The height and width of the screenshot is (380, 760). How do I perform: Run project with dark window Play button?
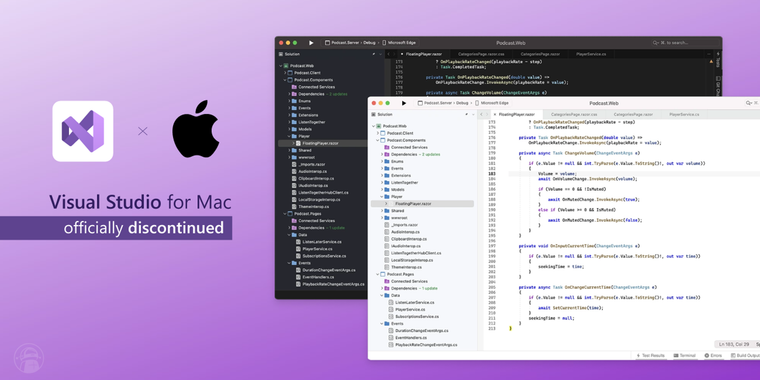(311, 43)
